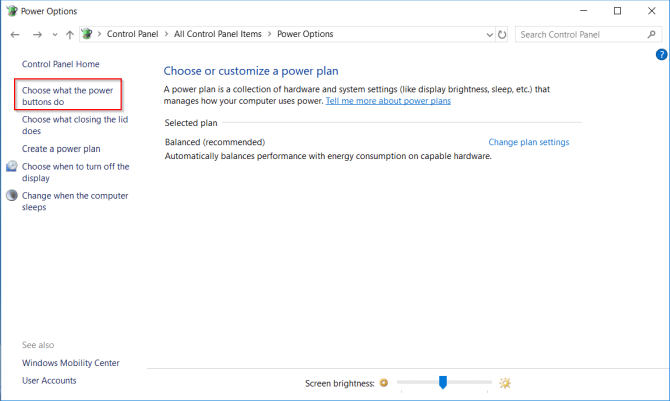Click the forward navigation arrow
This screenshot has width=670, height=401.
36,34
